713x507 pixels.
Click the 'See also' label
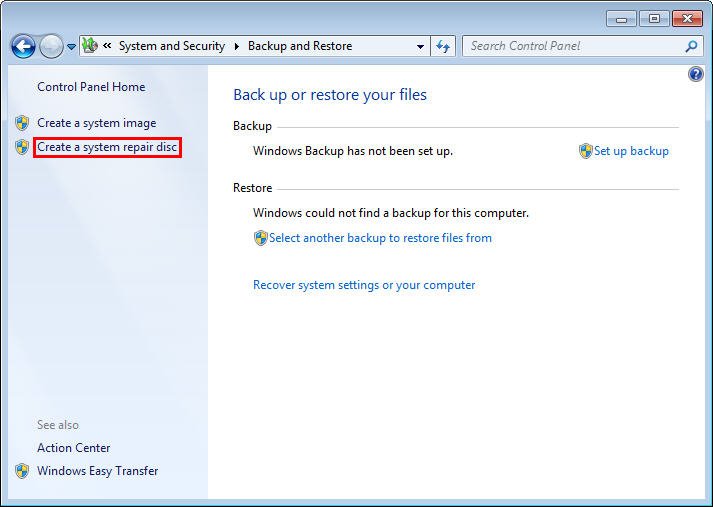click(x=58, y=425)
